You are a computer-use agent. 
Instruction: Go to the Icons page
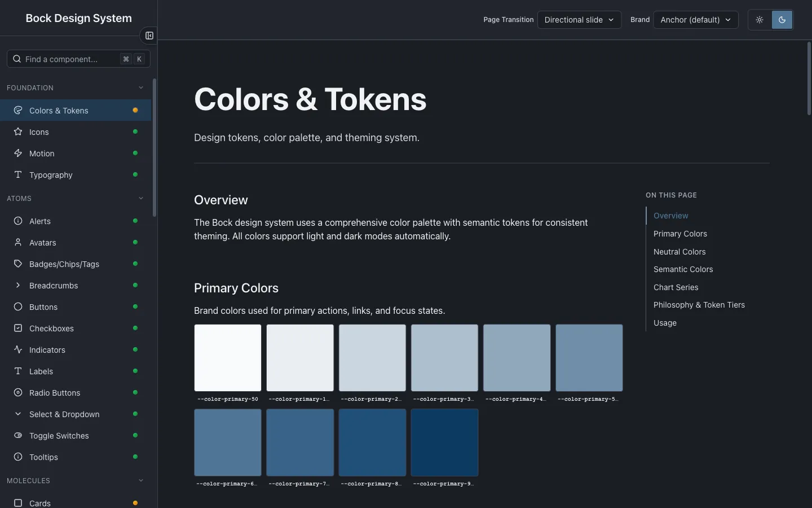click(76, 132)
